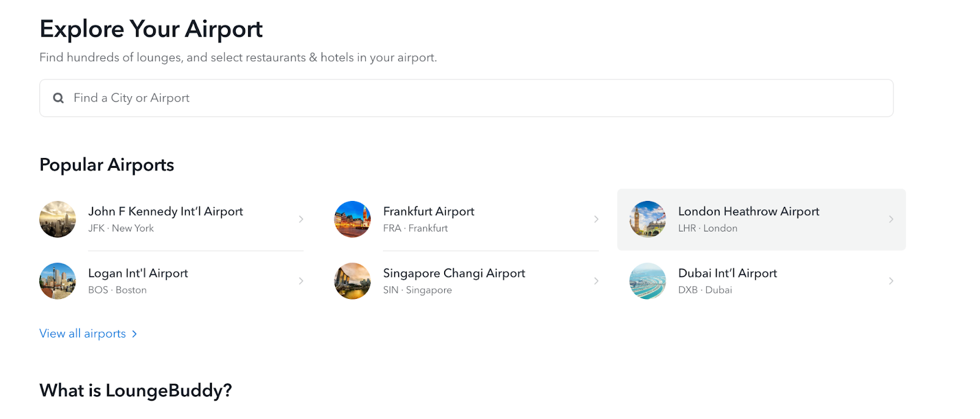The height and width of the screenshot is (419, 980).
Task: Select the Frankfurt city photo icon
Action: click(352, 219)
